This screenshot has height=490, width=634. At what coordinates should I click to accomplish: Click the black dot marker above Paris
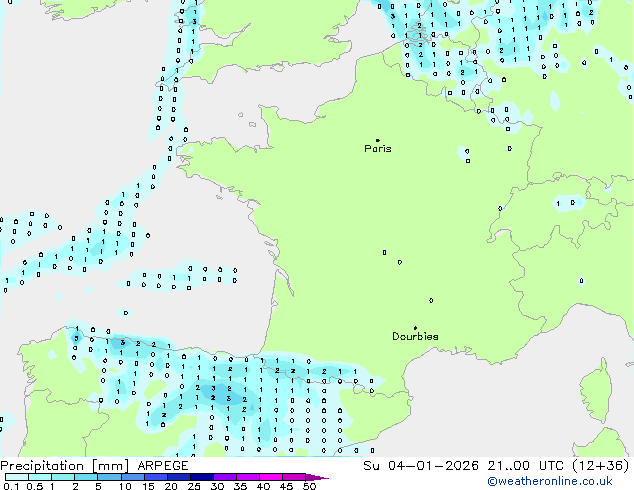(378, 140)
